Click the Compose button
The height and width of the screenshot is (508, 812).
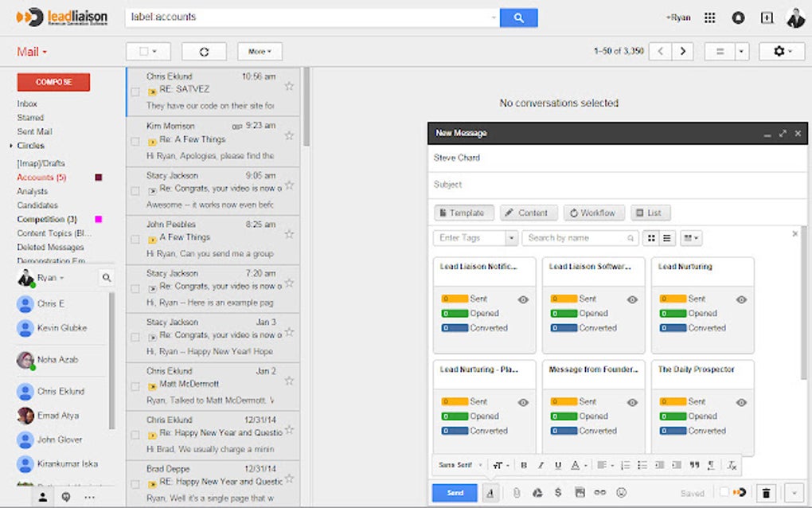pos(53,81)
